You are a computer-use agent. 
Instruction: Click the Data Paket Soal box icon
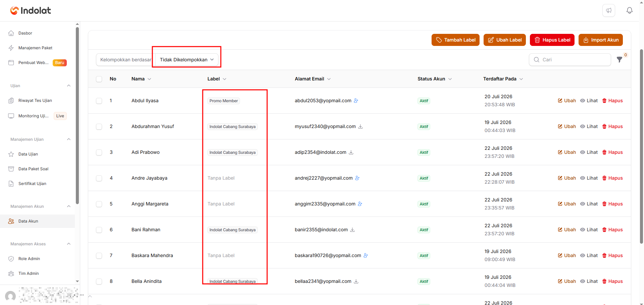(11, 169)
